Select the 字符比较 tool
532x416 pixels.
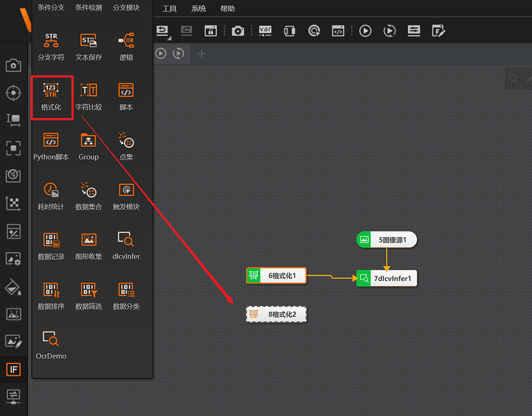pyautogui.click(x=89, y=97)
